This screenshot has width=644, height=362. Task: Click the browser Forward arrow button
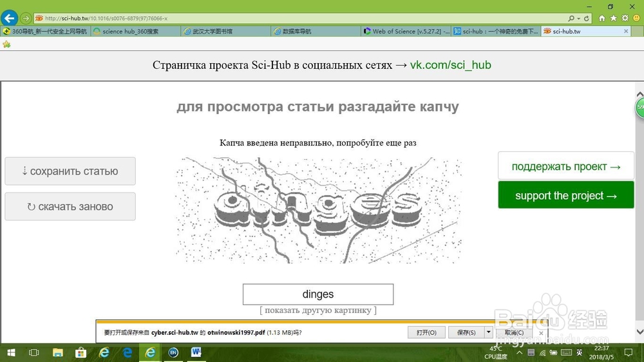click(26, 19)
